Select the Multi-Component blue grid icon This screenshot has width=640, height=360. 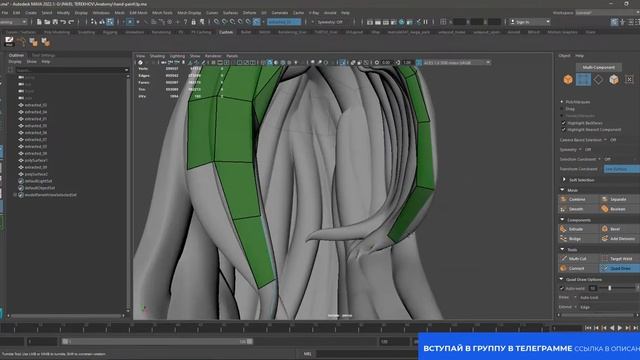tap(583, 80)
